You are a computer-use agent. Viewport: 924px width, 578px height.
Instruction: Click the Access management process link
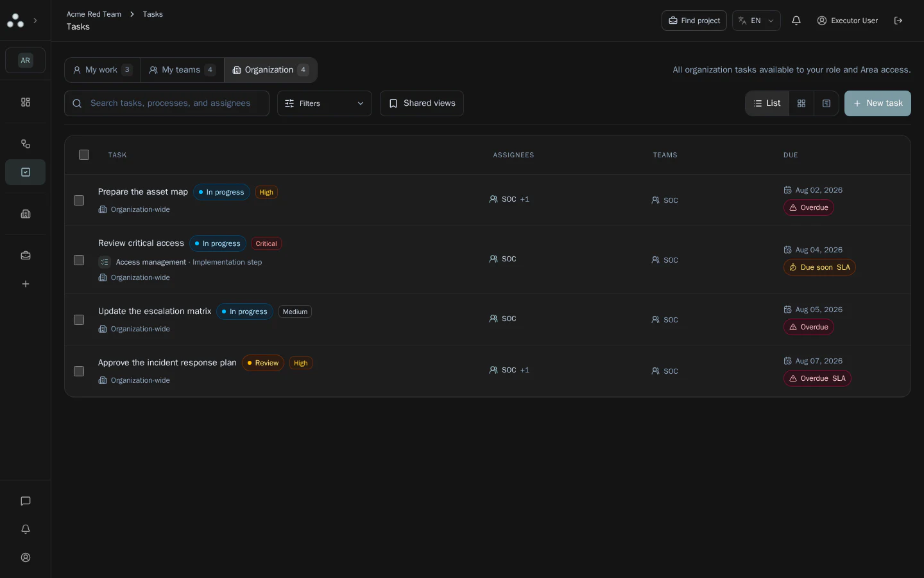click(x=151, y=262)
